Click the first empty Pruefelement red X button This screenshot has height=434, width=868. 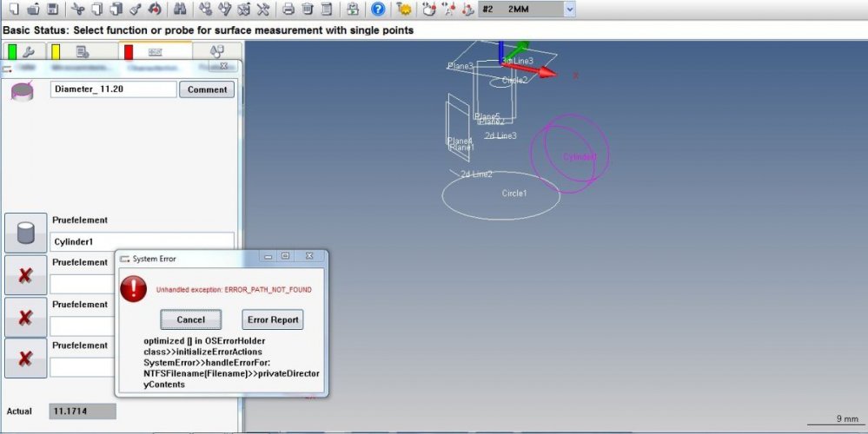25,275
